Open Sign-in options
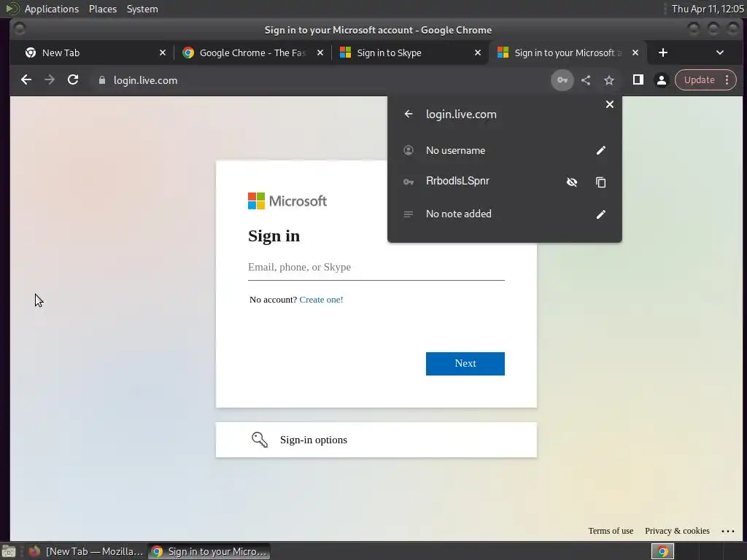 (376, 440)
